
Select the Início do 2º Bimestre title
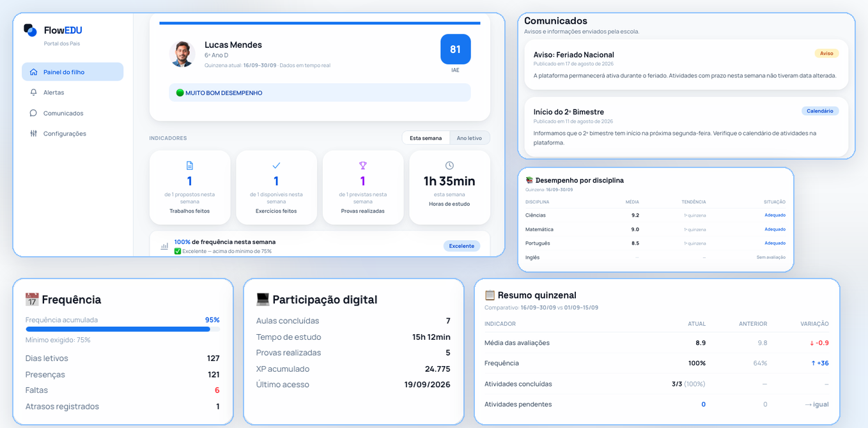pyautogui.click(x=569, y=112)
